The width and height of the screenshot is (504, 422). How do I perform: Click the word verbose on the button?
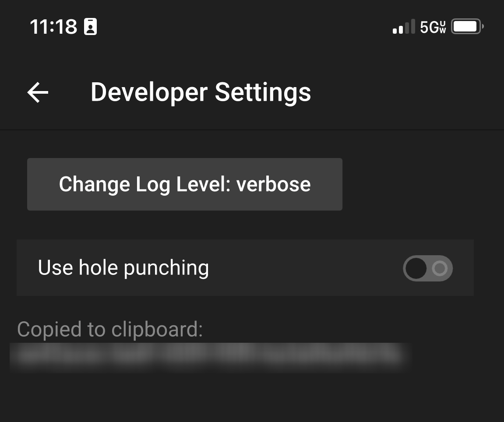(x=274, y=184)
